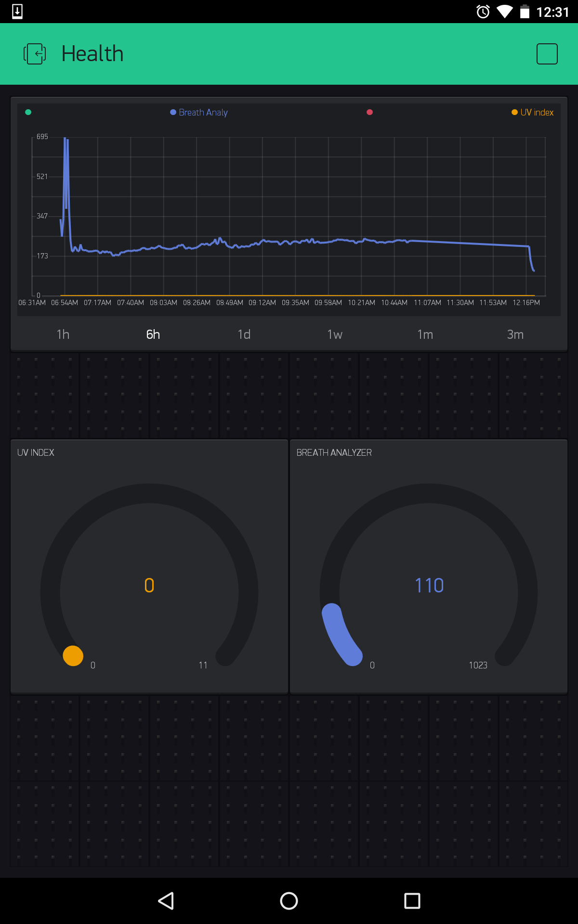Tap the Android recent apps button
The height and width of the screenshot is (924, 578).
[x=412, y=901]
